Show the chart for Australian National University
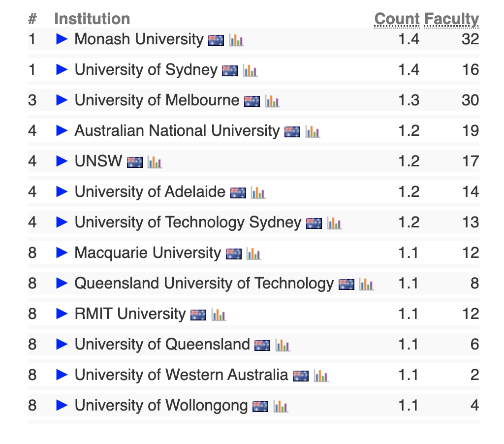 click(313, 132)
